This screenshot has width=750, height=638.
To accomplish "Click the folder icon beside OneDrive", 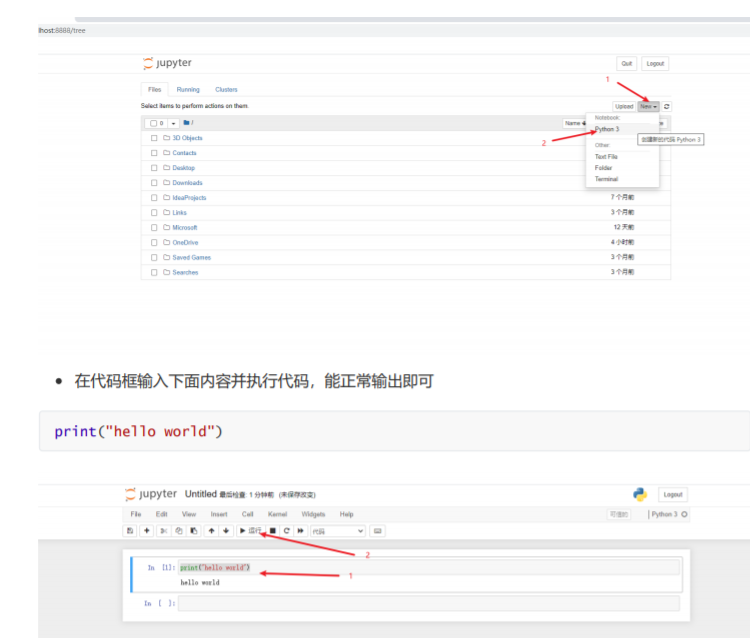I will coord(166,242).
